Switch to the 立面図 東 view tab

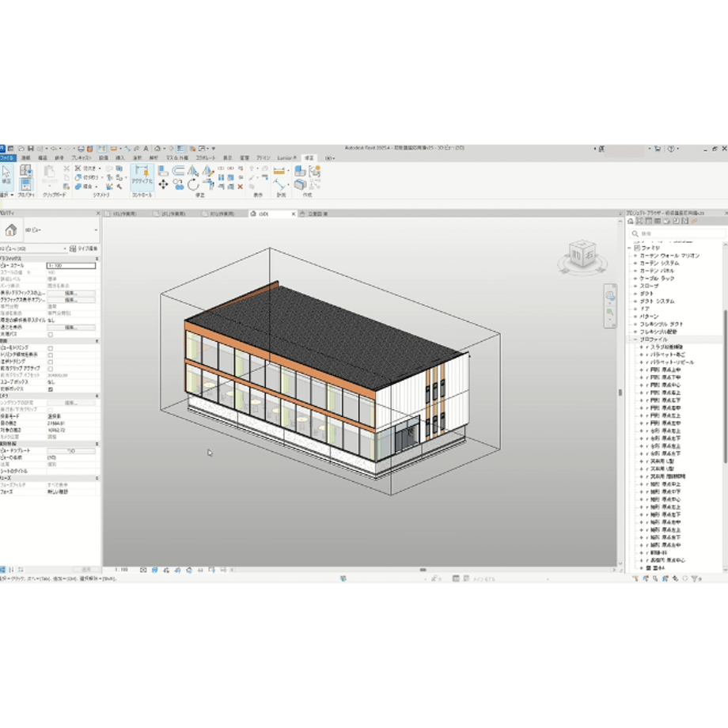(x=318, y=214)
